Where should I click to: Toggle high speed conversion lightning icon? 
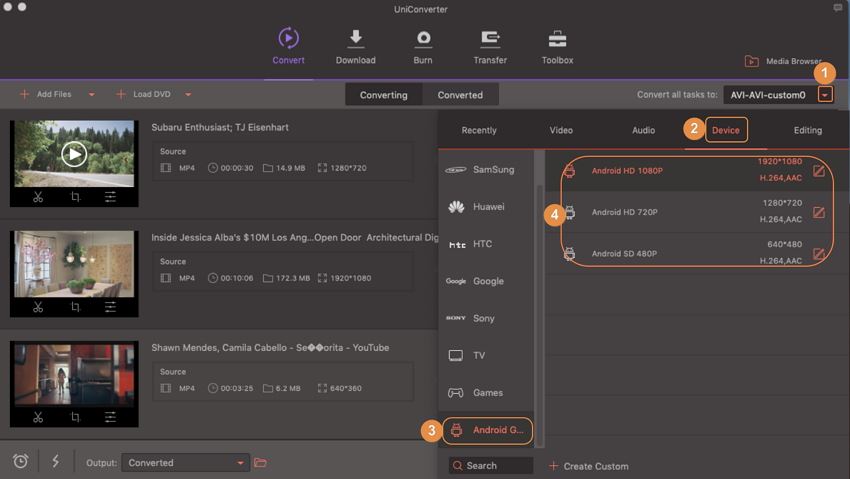(x=55, y=461)
